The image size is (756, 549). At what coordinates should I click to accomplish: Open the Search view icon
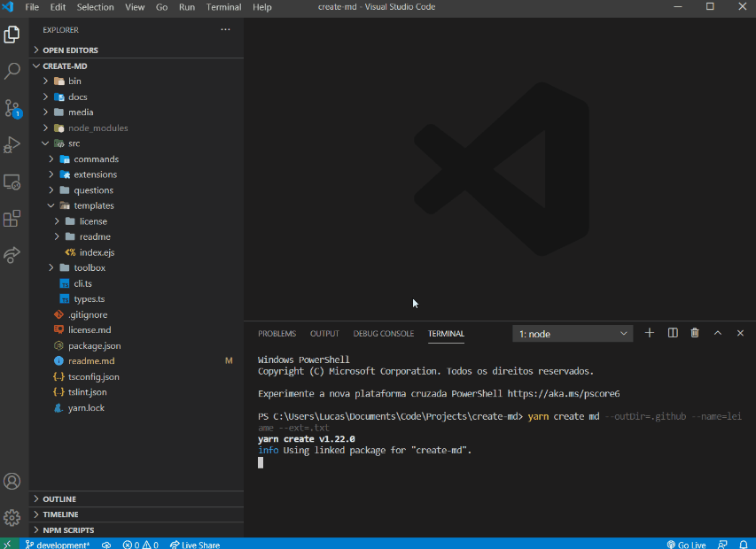[12, 71]
